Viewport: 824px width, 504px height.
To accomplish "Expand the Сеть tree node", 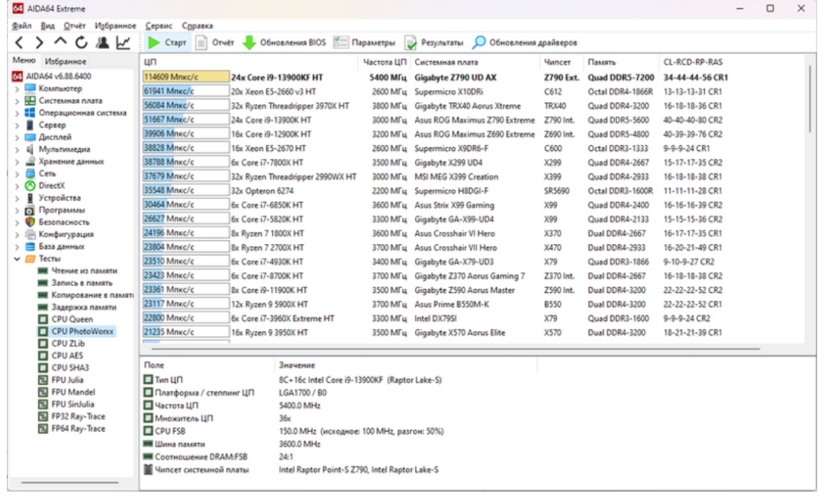I will point(17,174).
